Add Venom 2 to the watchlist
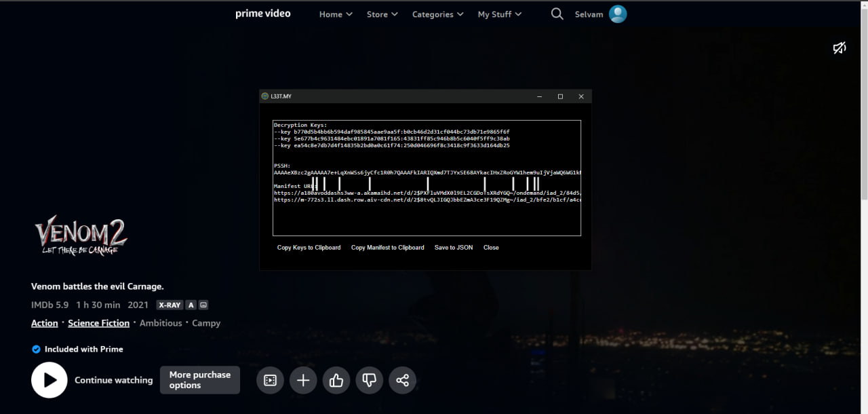868x414 pixels. pos(303,380)
